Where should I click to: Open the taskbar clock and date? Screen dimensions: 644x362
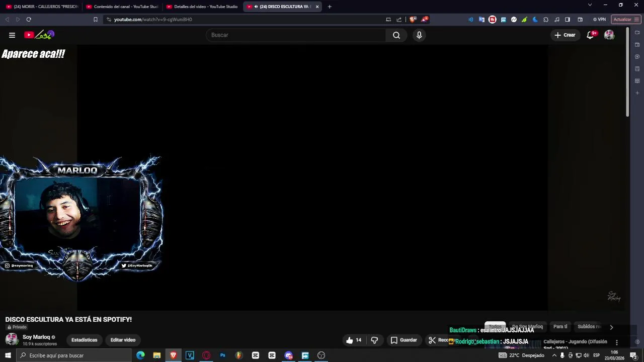(x=614, y=355)
